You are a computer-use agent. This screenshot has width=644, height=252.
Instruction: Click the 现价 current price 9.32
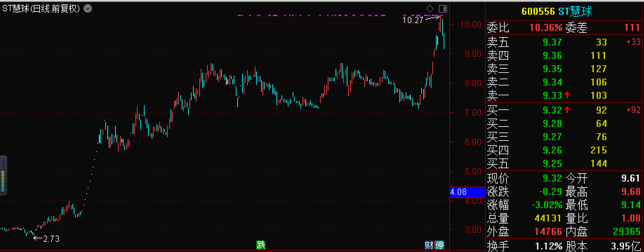(552, 178)
